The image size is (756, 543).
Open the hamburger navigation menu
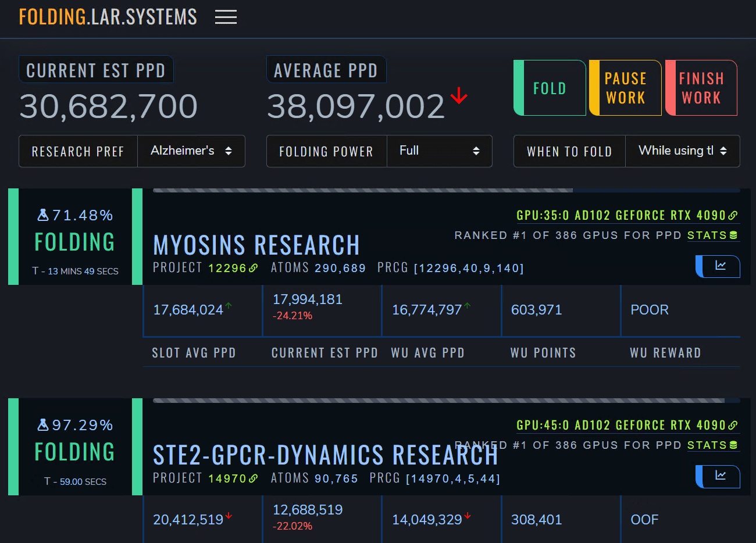[x=226, y=17]
